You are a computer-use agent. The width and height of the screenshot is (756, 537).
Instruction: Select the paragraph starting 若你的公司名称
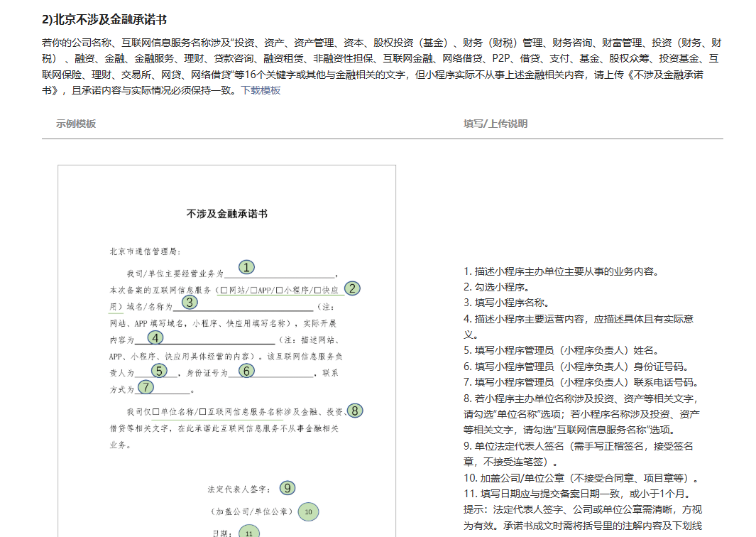pos(383,67)
